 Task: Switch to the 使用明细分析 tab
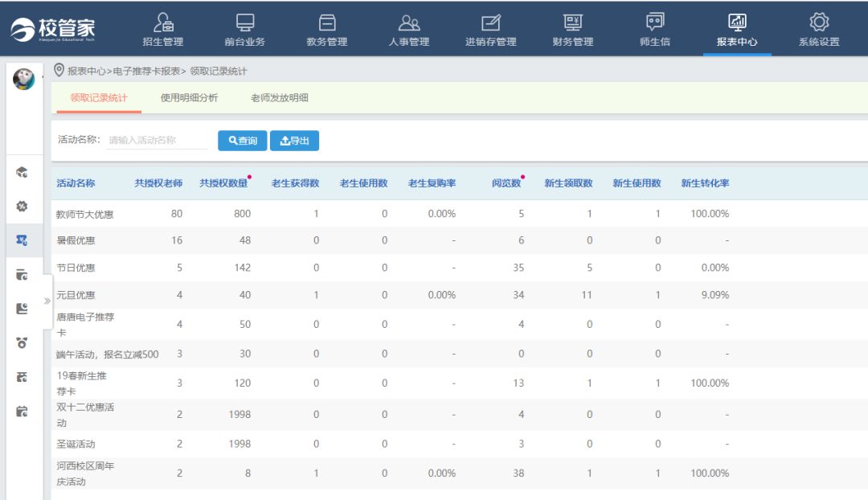[x=189, y=98]
